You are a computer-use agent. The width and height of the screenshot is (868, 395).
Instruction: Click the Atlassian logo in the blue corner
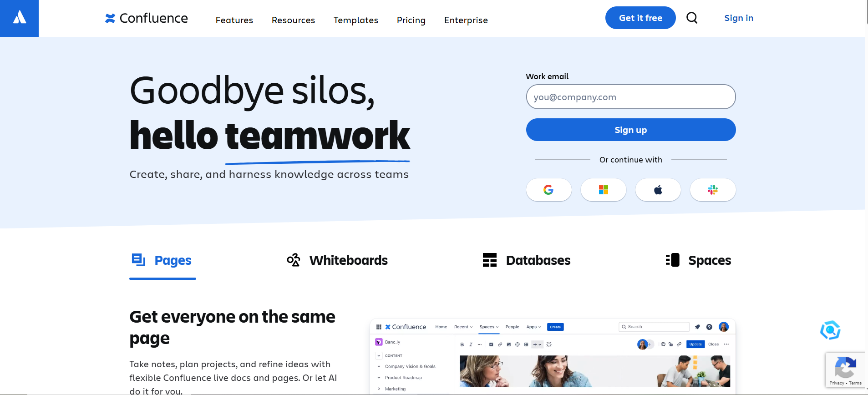click(x=19, y=18)
